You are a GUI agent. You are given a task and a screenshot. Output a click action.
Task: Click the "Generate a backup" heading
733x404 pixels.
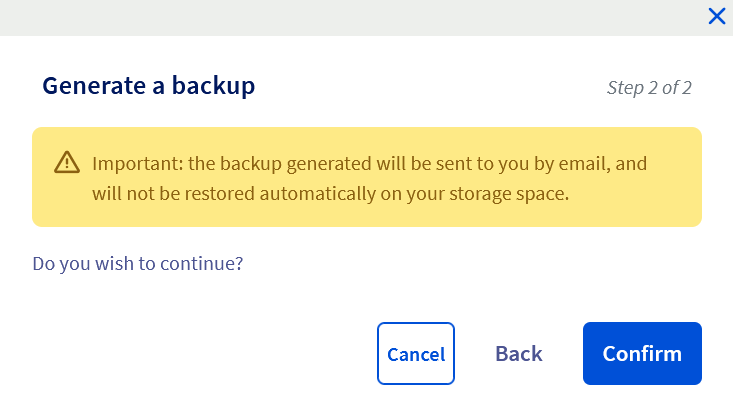coord(148,86)
